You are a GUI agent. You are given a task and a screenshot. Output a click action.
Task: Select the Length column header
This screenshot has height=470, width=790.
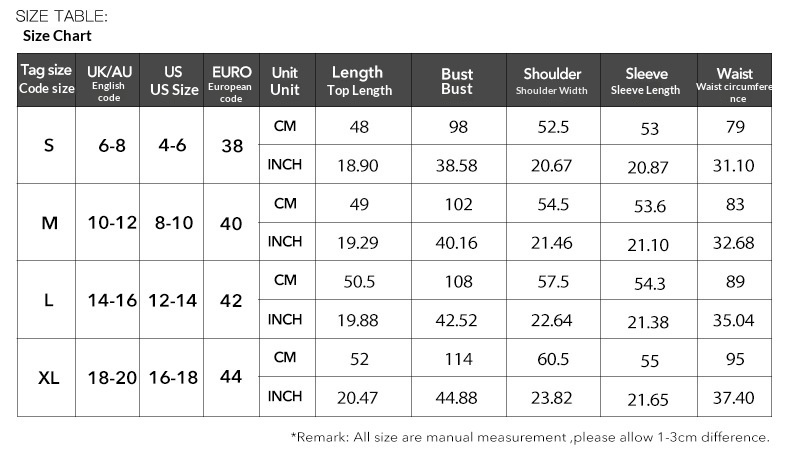pos(357,80)
